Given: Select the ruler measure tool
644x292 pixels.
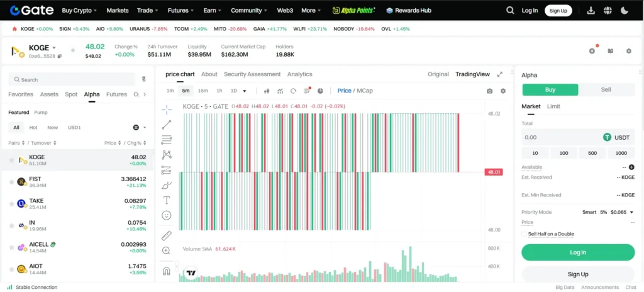Looking at the screenshot, I should pos(167,235).
